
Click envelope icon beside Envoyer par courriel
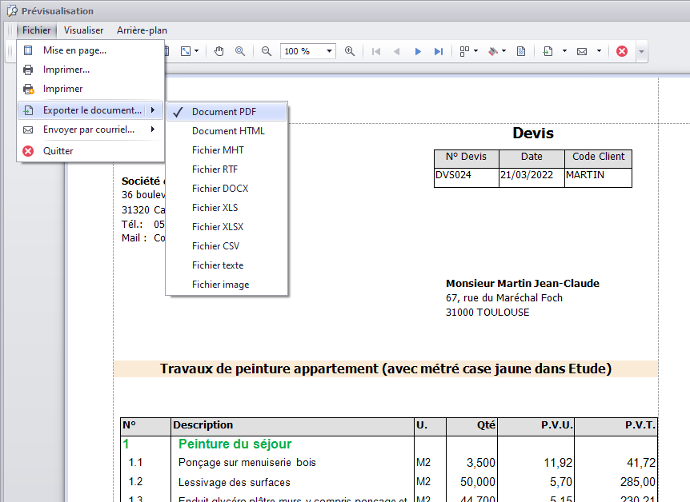tap(28, 130)
